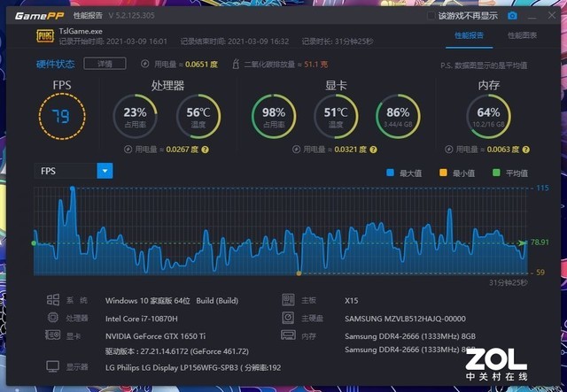Click the GamePP logo
The width and height of the screenshot is (567, 392).
[x=39, y=16]
